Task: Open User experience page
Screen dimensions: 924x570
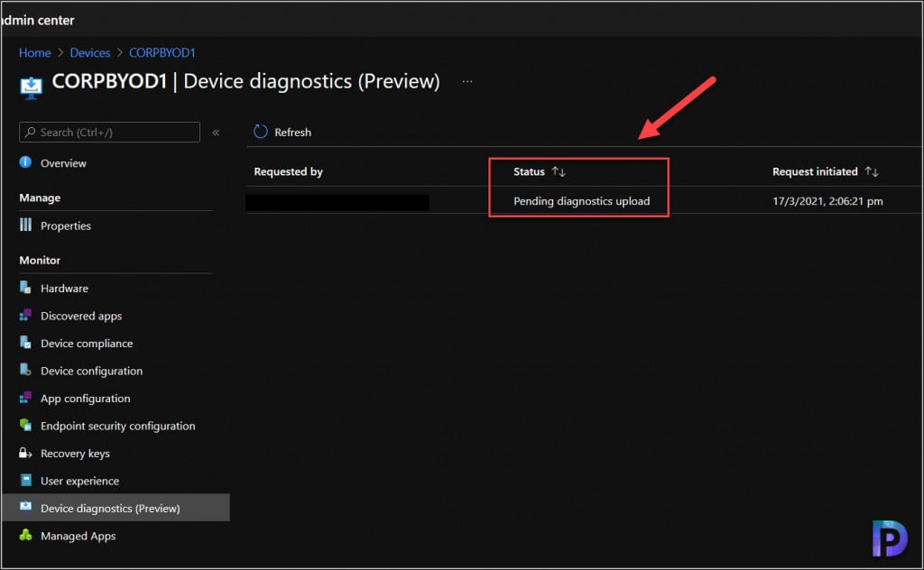Action: pos(79,481)
